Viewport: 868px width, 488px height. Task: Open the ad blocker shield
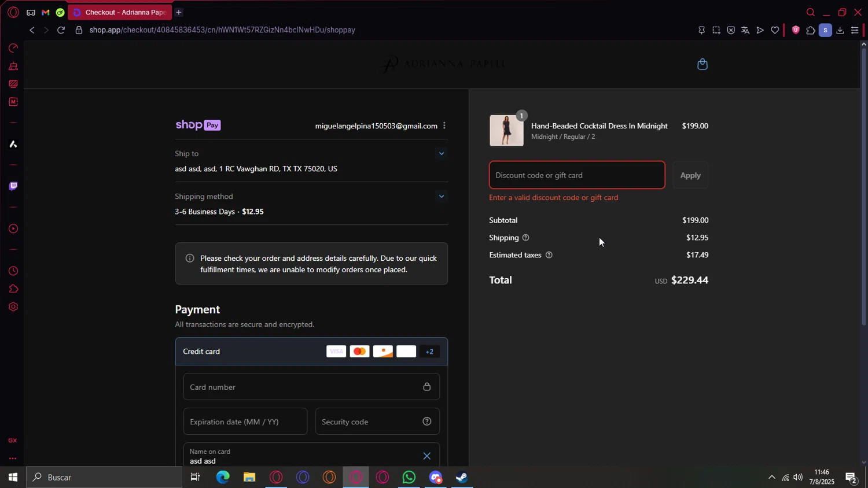pos(731,30)
